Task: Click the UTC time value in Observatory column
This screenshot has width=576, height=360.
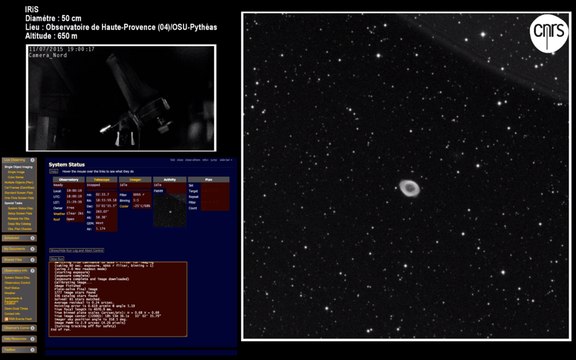Action: (x=75, y=196)
